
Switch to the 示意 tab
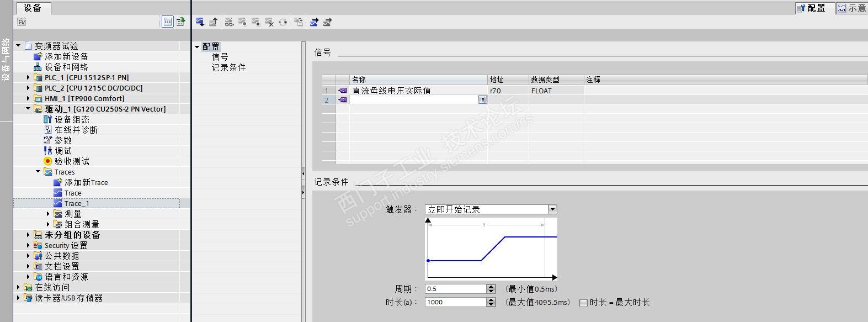[x=851, y=8]
